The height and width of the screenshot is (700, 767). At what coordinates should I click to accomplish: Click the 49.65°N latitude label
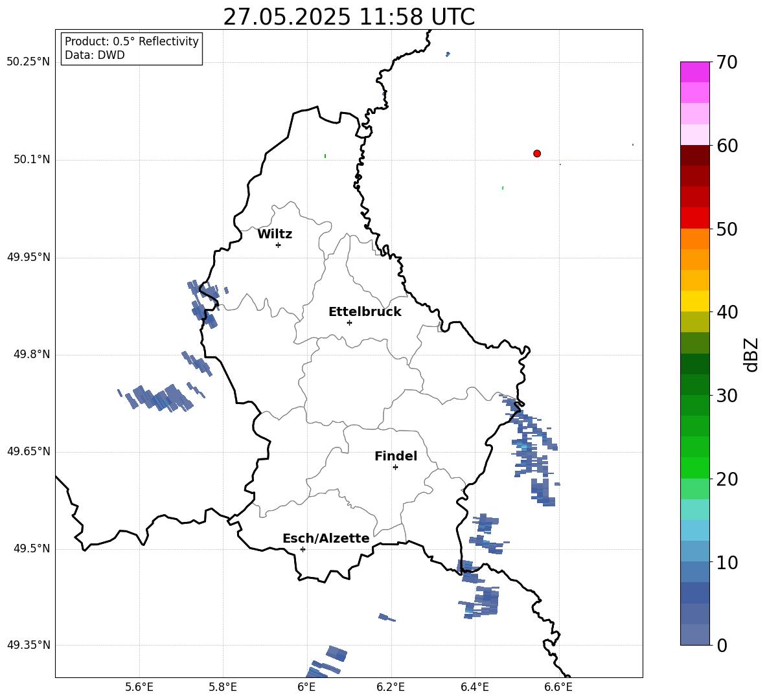point(29,451)
